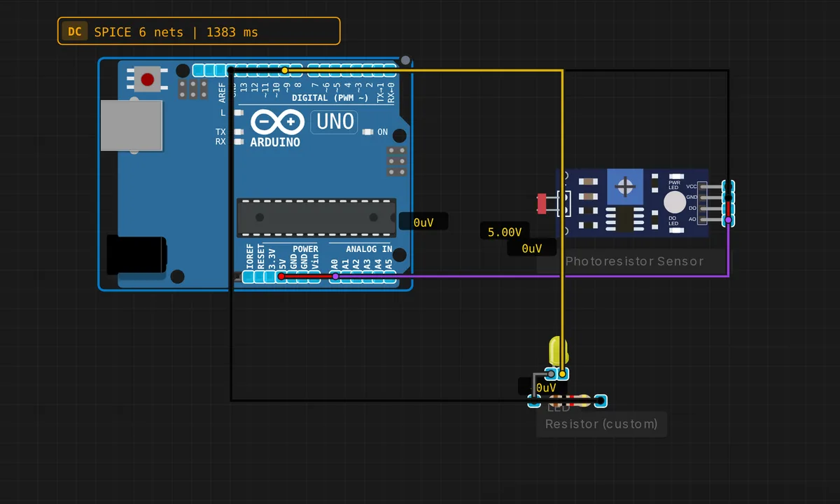Click the Photoresistor Sensor label
The width and height of the screenshot is (840, 504).
(633, 261)
